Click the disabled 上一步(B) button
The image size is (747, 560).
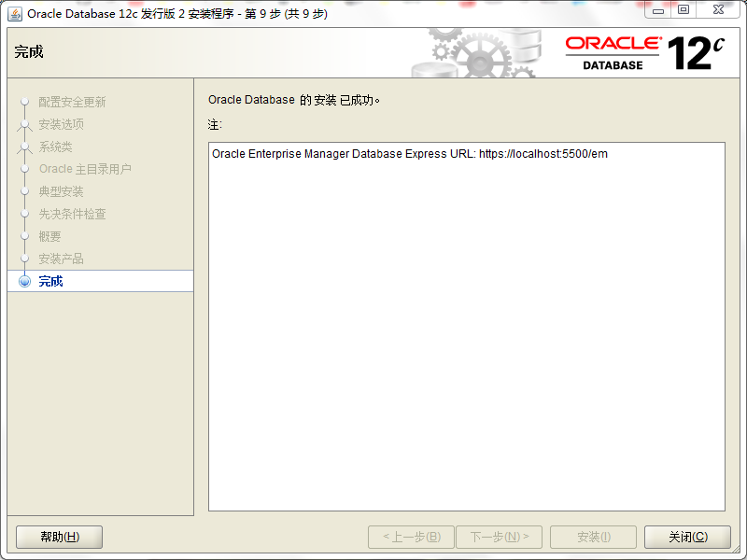tap(411, 538)
